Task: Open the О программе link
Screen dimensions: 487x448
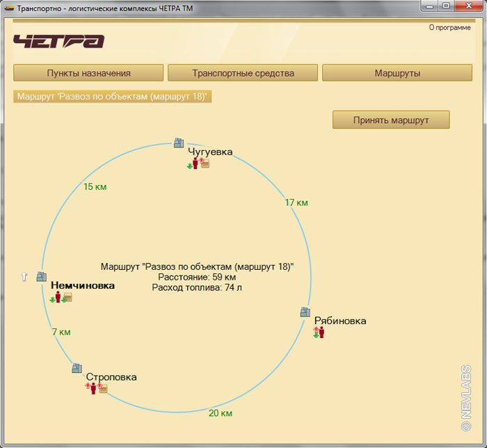Action: [x=449, y=28]
